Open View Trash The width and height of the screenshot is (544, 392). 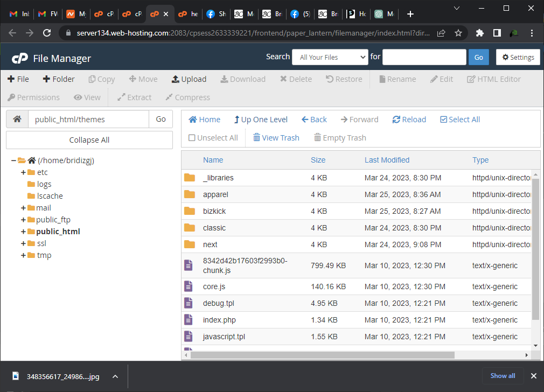point(276,138)
